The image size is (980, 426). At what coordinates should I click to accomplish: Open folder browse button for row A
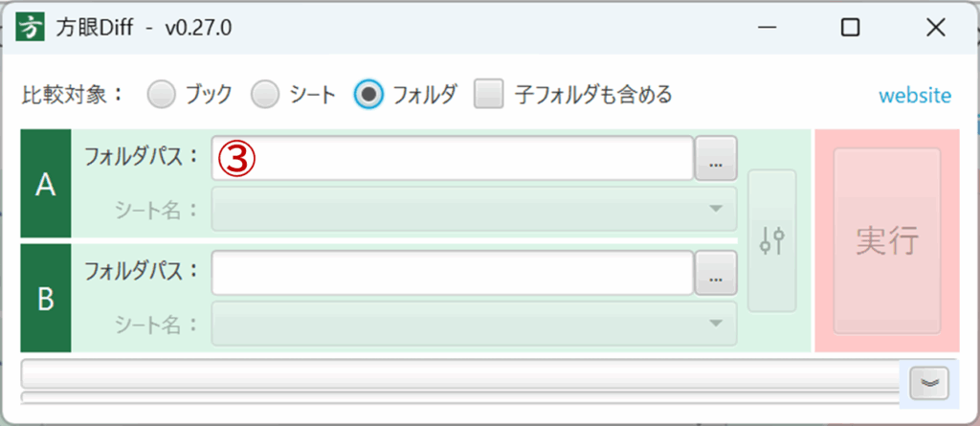716,158
